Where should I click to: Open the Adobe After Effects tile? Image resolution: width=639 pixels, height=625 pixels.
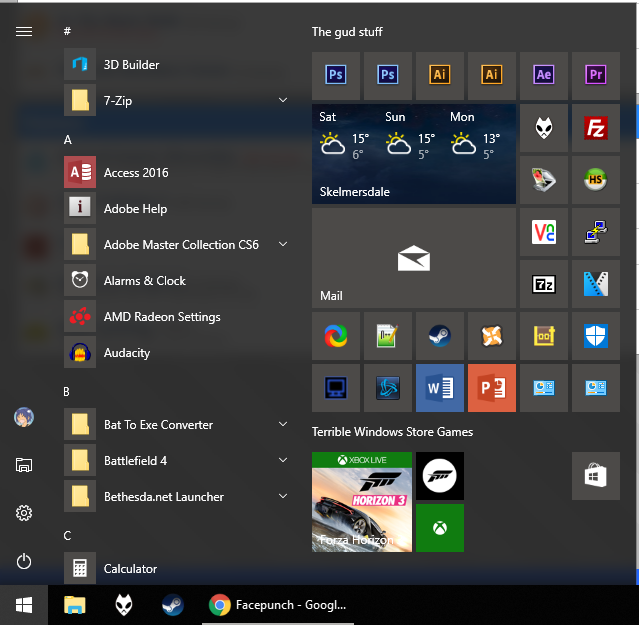click(544, 75)
